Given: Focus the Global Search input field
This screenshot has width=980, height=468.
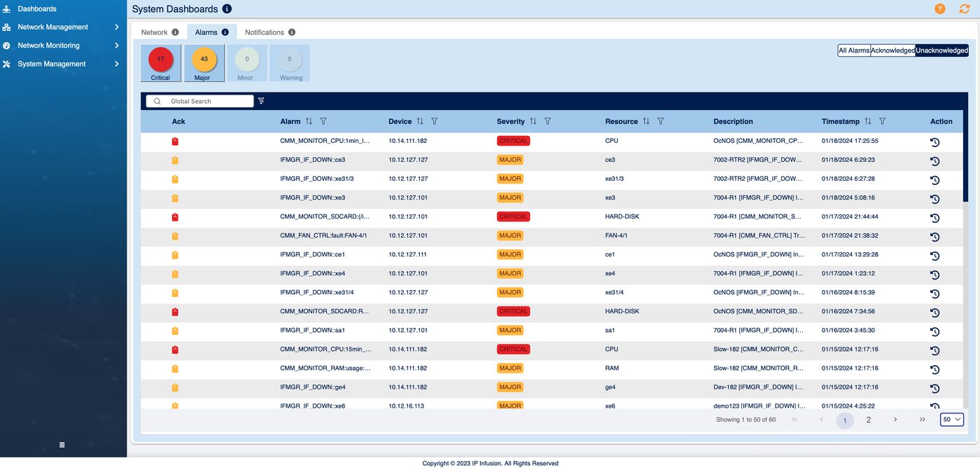Looking at the screenshot, I should click(199, 101).
